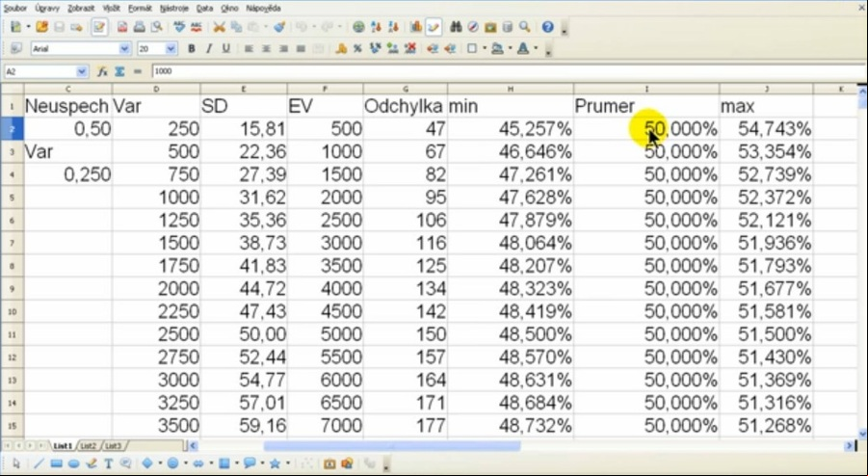Insert a Chart
The width and height of the screenshot is (868, 476).
click(x=416, y=27)
